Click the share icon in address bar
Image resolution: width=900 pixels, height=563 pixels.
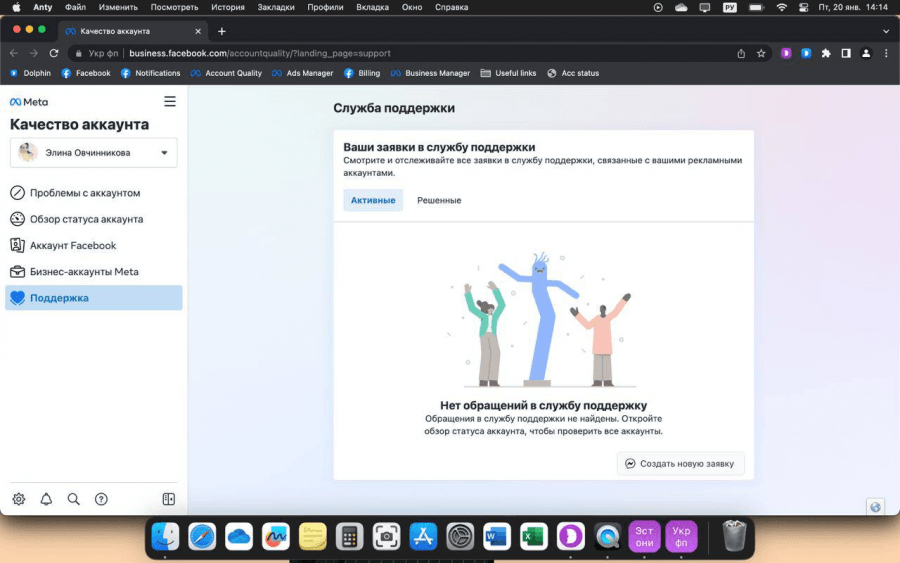point(741,53)
